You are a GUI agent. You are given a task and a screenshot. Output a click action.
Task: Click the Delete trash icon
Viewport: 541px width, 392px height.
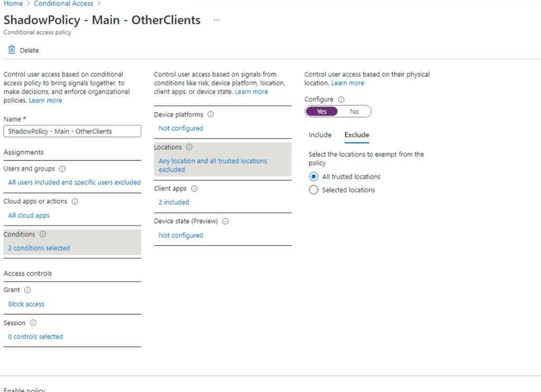pyautogui.click(x=11, y=50)
